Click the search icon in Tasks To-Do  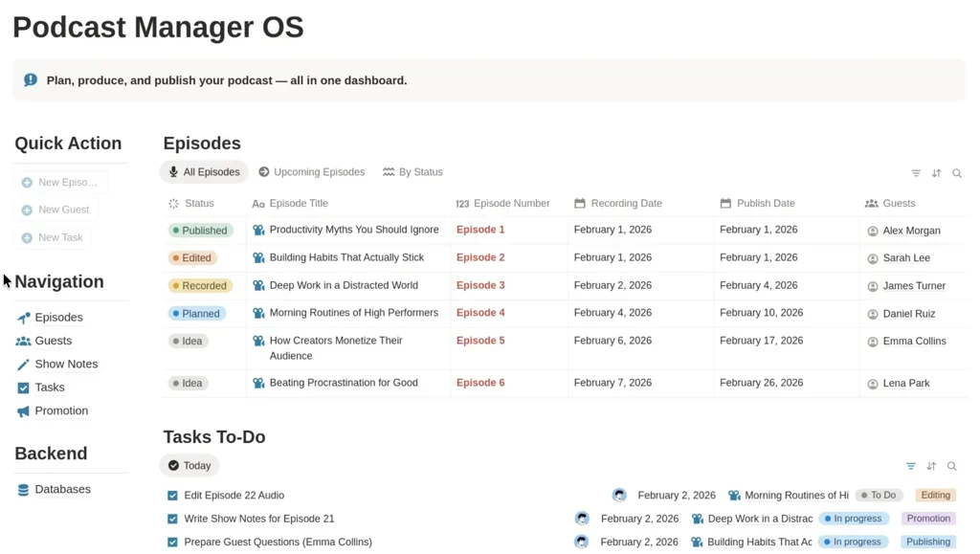pos(952,466)
